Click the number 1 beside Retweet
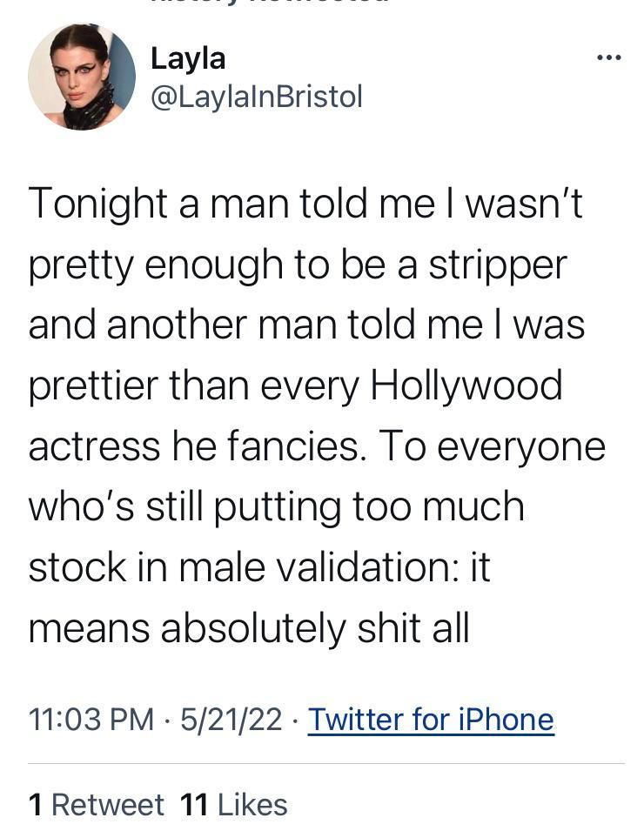644x831 pixels. click(36, 804)
